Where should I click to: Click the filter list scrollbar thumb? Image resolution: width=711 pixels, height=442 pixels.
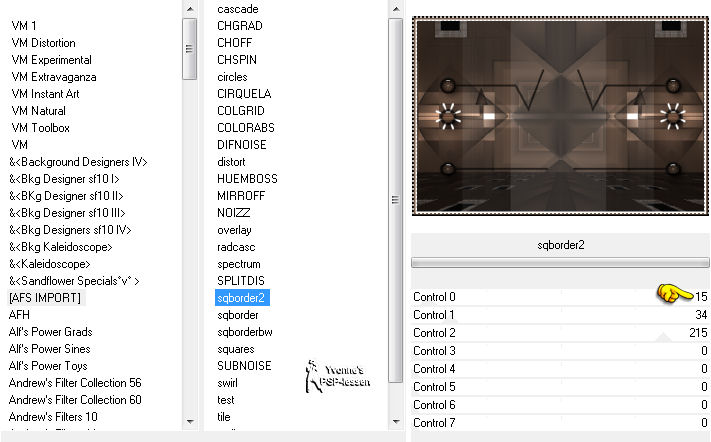click(395, 200)
